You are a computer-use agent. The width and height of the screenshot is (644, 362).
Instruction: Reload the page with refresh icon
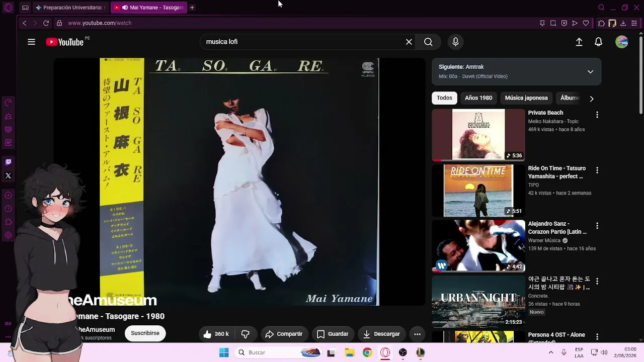46,23
